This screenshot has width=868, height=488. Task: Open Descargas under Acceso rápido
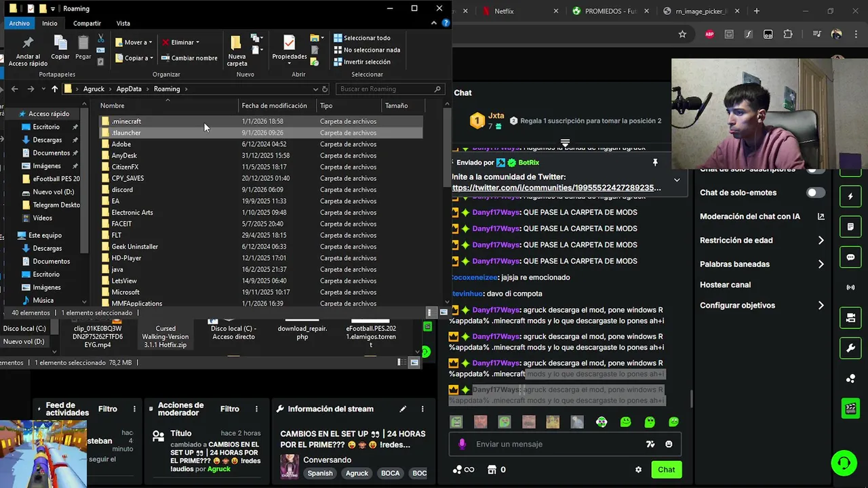[x=47, y=140]
